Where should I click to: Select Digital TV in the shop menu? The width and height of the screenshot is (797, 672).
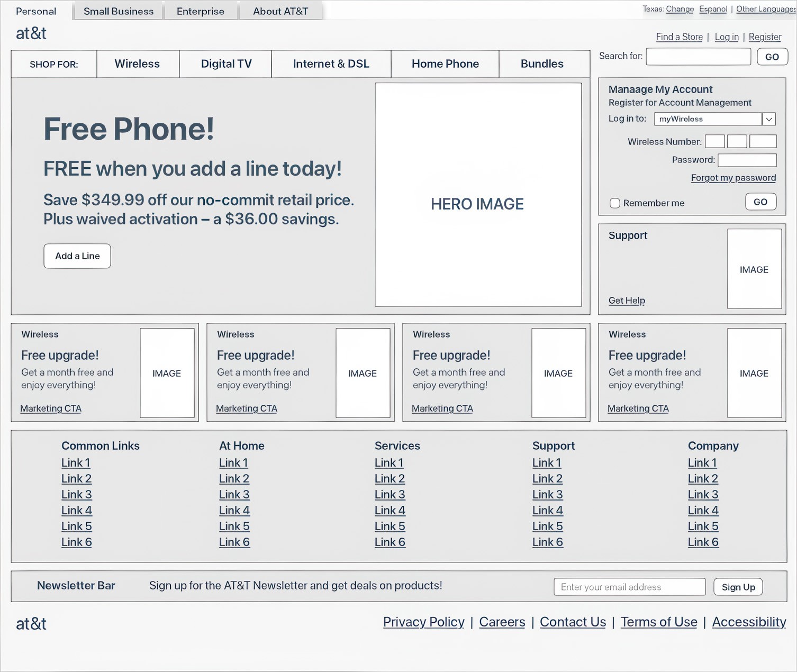pyautogui.click(x=226, y=64)
